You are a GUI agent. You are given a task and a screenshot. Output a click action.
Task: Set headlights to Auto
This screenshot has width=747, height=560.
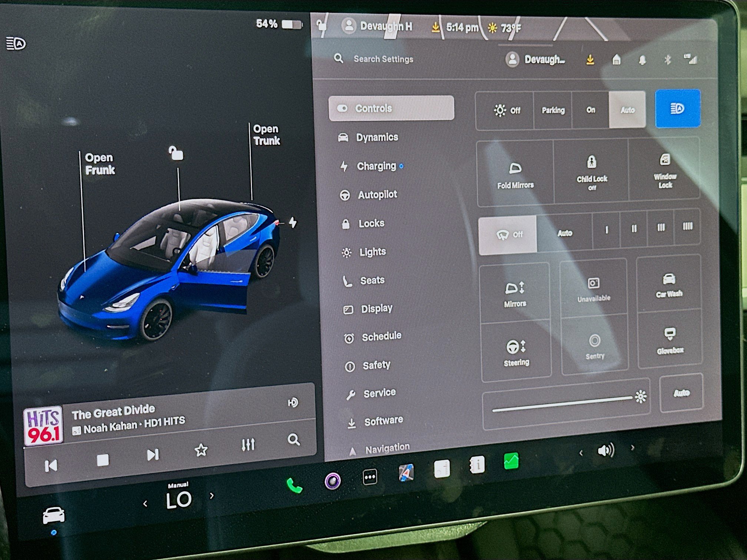pos(628,110)
